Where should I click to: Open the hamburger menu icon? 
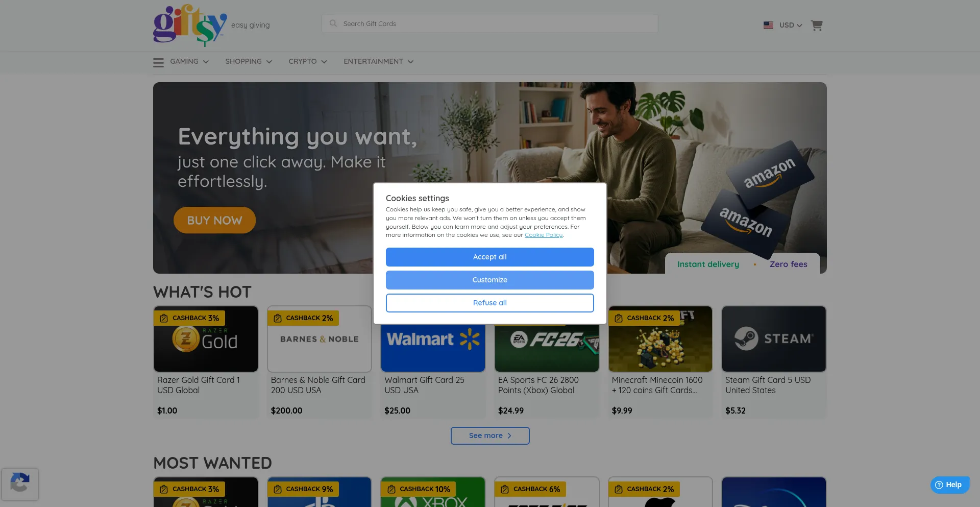click(x=159, y=62)
